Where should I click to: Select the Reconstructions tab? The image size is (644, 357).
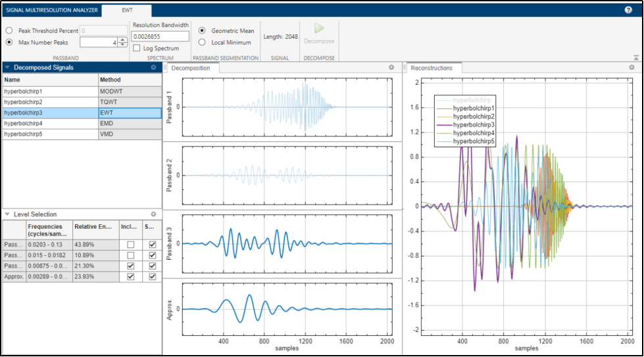click(x=431, y=68)
